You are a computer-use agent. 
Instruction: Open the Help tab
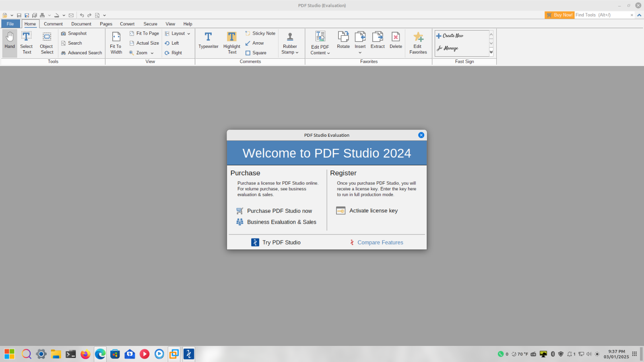pyautogui.click(x=188, y=24)
